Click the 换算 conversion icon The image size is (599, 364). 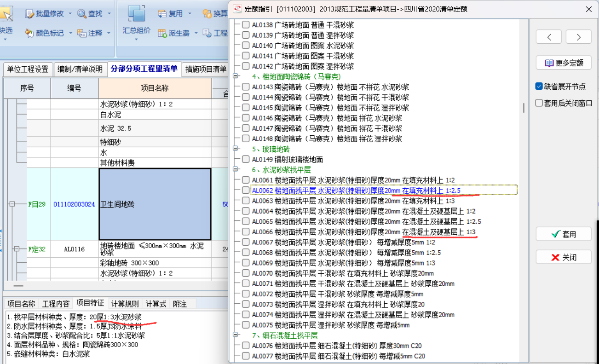(x=207, y=14)
